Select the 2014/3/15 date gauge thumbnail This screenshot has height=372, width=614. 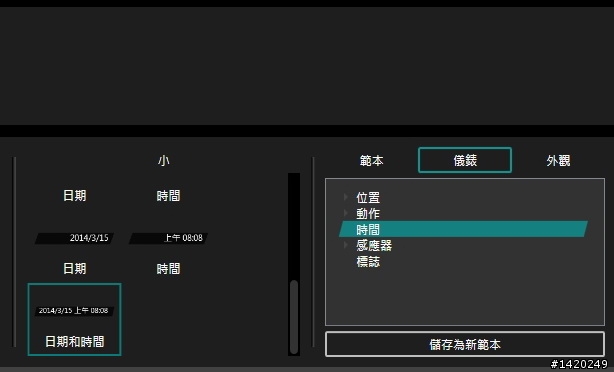(74, 238)
